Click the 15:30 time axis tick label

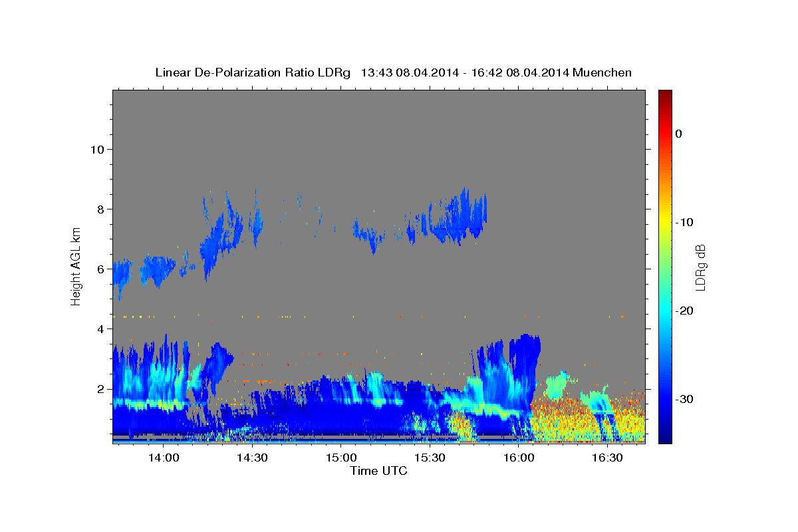[430, 458]
